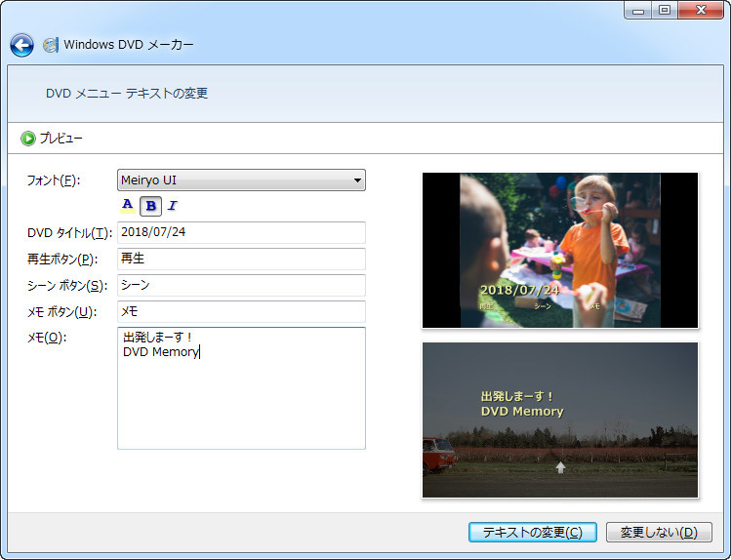Image resolution: width=731 pixels, height=560 pixels.
Task: Click the play button text field 再生
Action: click(x=241, y=259)
